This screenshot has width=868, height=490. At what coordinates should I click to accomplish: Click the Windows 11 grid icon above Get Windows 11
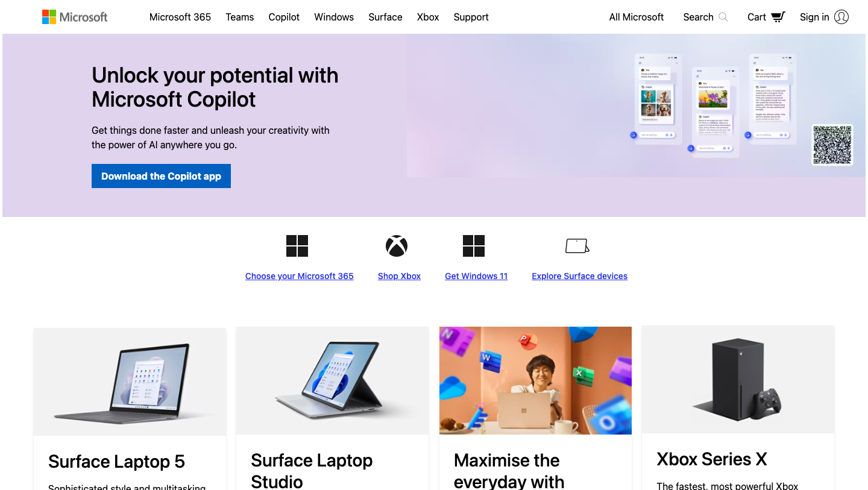pos(474,246)
